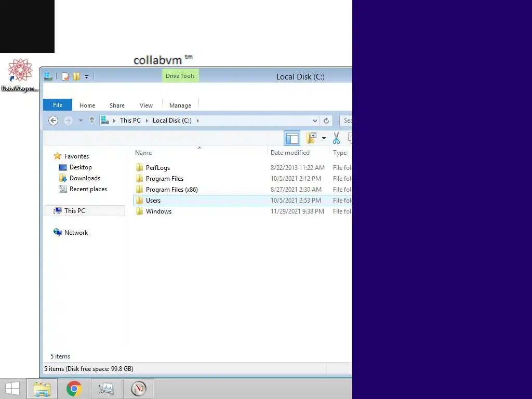Expand the chevron after Local Disk (C:) breadcrumb
This screenshot has height=399, width=532.
(x=197, y=121)
